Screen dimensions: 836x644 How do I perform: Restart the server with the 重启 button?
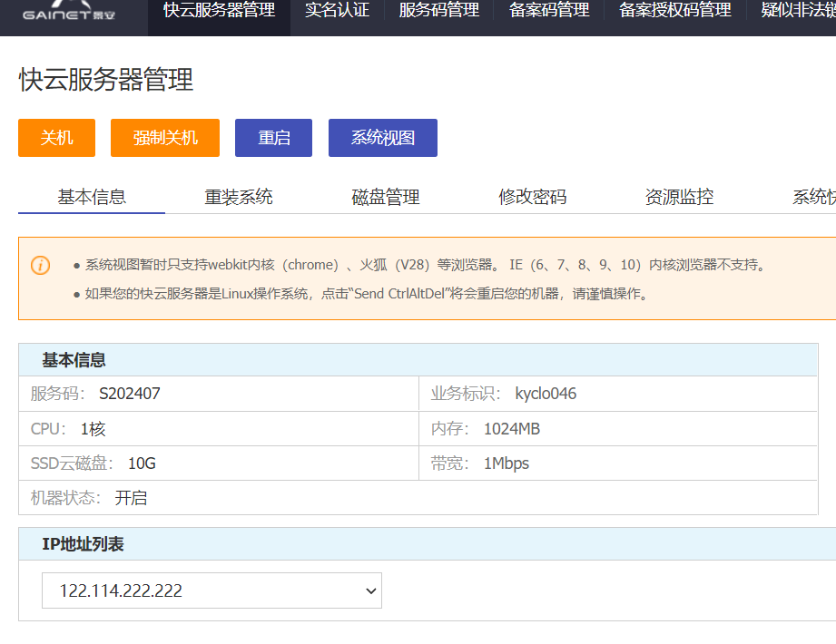(273, 138)
